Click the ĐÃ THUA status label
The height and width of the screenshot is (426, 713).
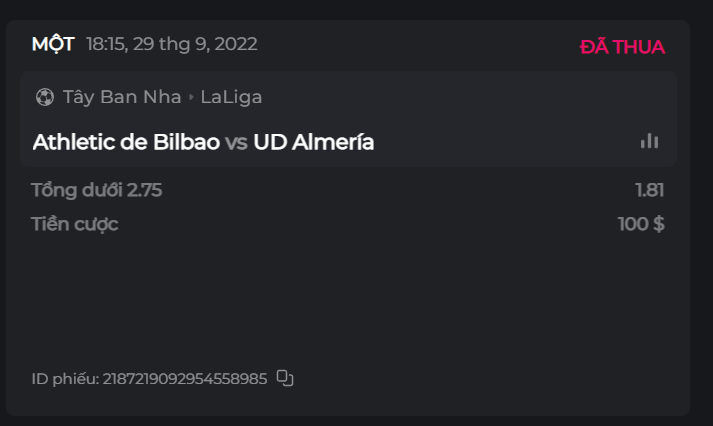click(622, 47)
